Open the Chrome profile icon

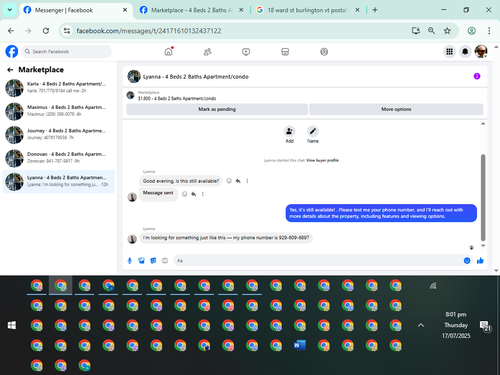point(471,31)
